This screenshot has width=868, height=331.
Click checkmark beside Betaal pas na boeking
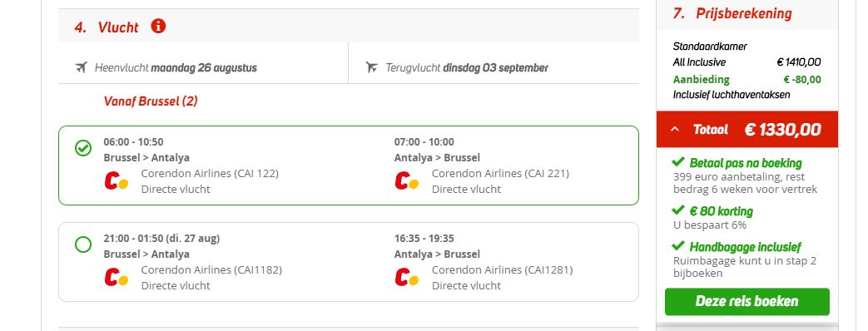[678, 162]
